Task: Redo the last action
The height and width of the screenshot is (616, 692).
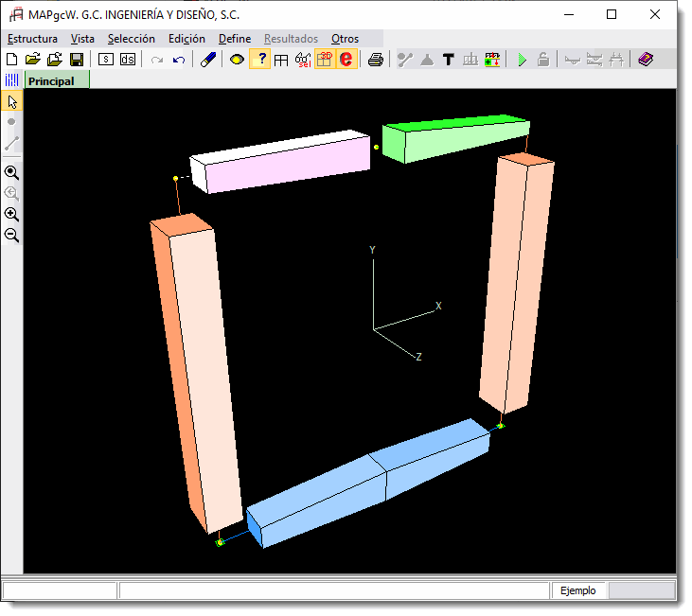Action: click(157, 60)
